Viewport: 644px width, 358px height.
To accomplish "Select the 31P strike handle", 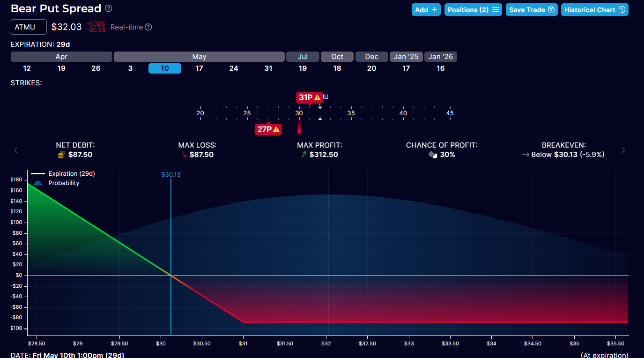I will click(x=310, y=97).
